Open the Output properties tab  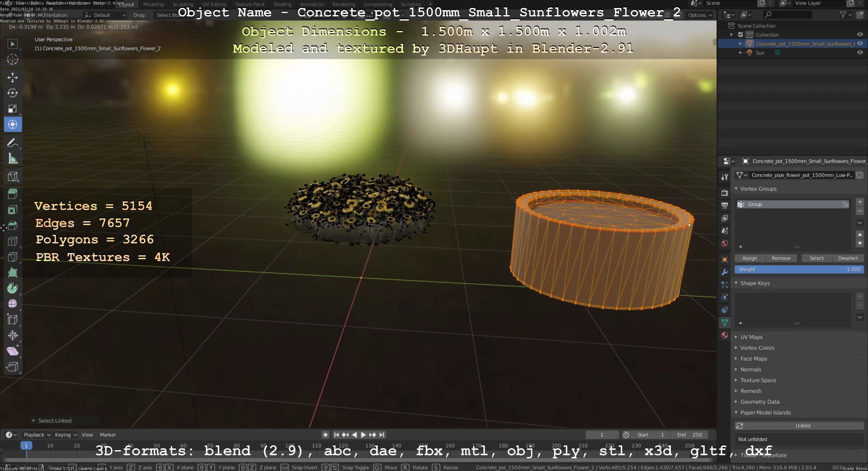pos(725,206)
